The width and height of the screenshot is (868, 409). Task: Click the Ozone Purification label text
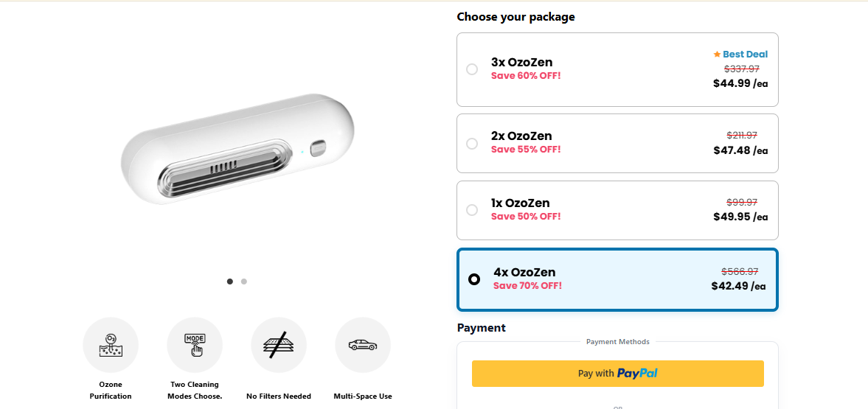[x=111, y=391]
